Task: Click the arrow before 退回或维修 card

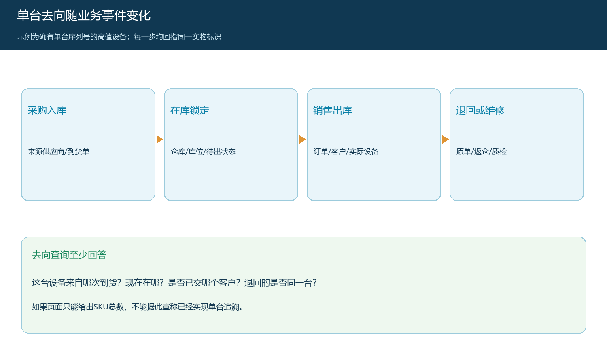Action: click(445, 139)
